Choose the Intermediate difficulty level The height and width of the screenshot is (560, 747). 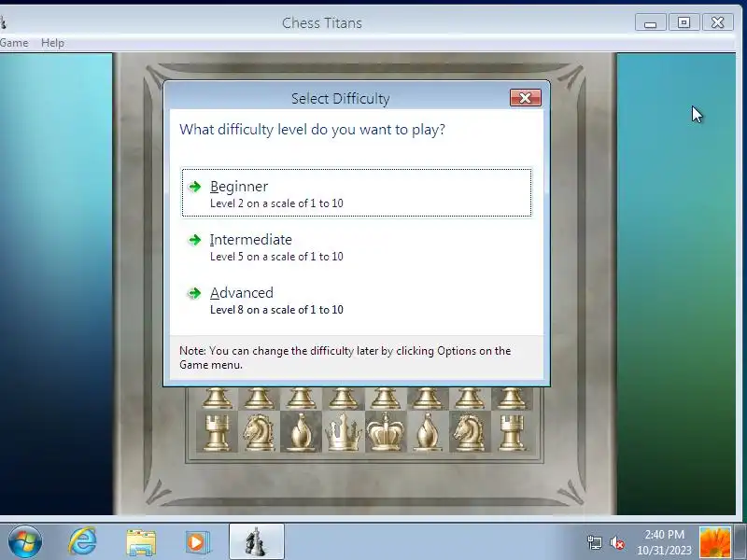click(x=357, y=246)
